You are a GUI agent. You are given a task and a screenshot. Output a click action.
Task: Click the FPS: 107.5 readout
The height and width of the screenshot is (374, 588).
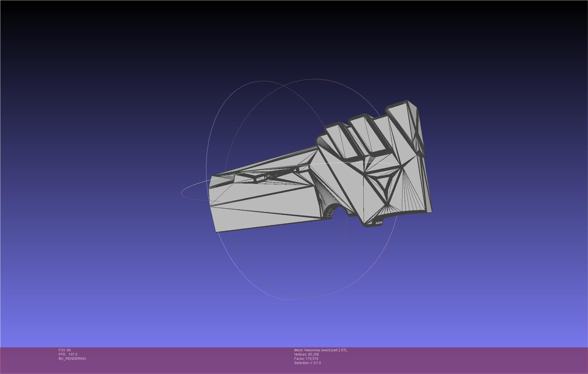coord(68,354)
